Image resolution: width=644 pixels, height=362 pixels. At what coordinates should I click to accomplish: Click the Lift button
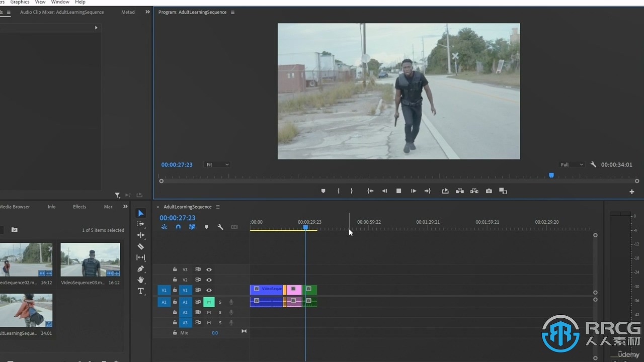pos(445,191)
